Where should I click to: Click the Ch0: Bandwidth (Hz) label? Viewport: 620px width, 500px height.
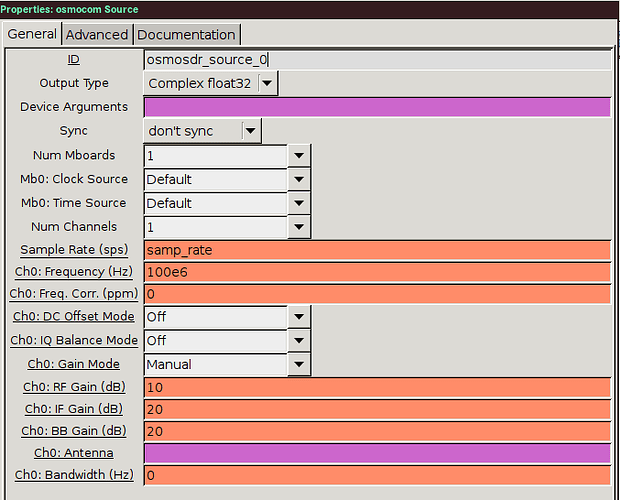[74, 475]
